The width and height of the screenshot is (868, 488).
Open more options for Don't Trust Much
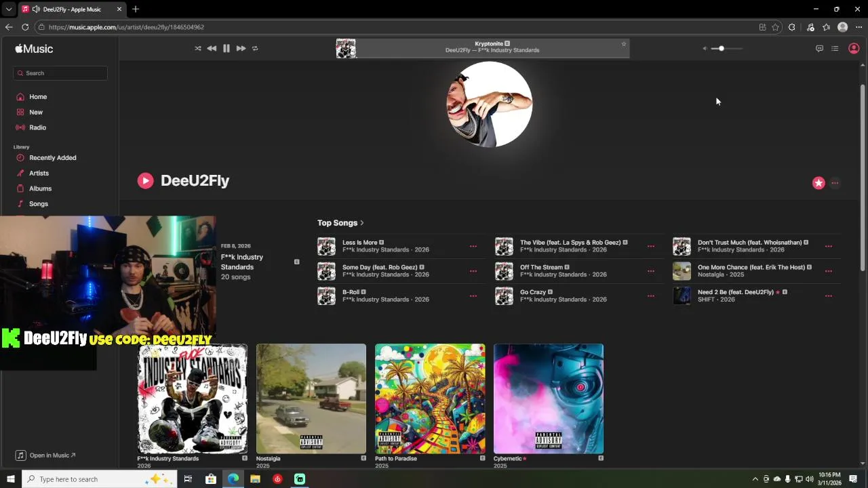click(x=829, y=246)
